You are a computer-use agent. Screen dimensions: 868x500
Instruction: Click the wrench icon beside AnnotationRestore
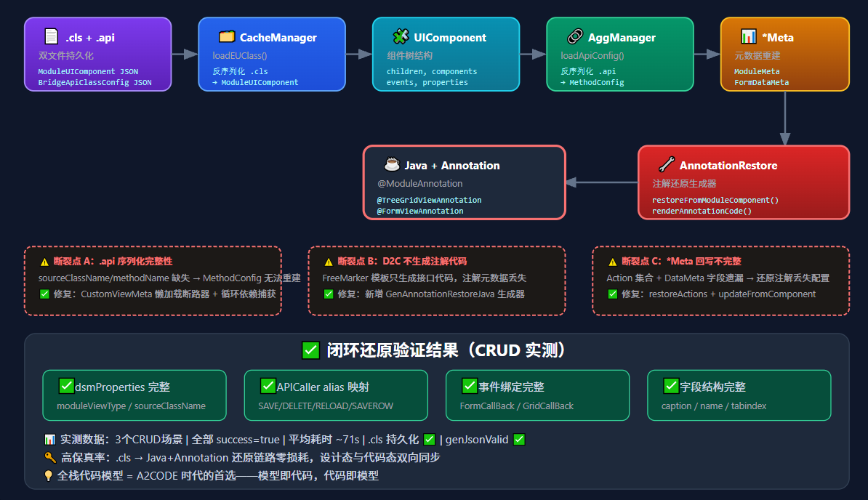point(667,164)
